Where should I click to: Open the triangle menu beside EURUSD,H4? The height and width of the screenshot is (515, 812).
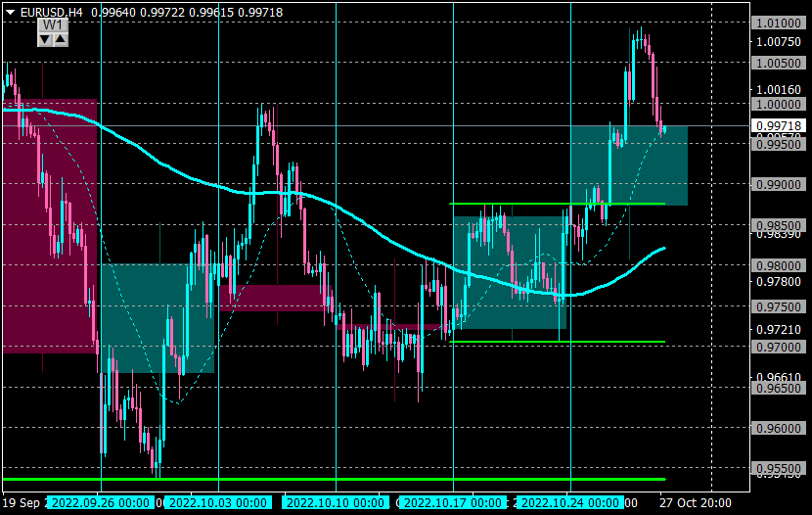11,12
